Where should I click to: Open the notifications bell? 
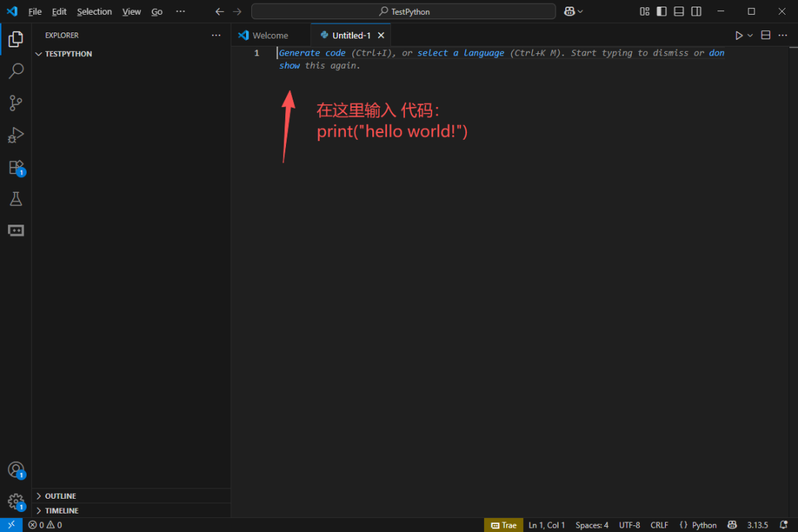point(784,525)
